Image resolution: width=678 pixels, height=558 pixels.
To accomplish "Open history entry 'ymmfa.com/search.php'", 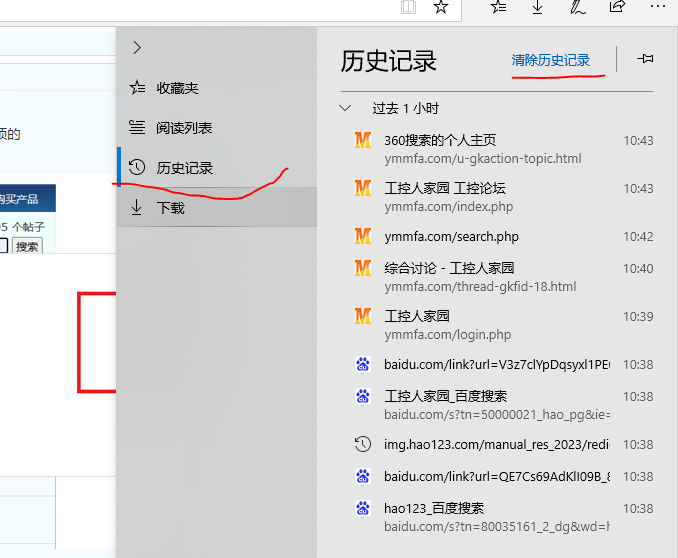I will click(451, 237).
